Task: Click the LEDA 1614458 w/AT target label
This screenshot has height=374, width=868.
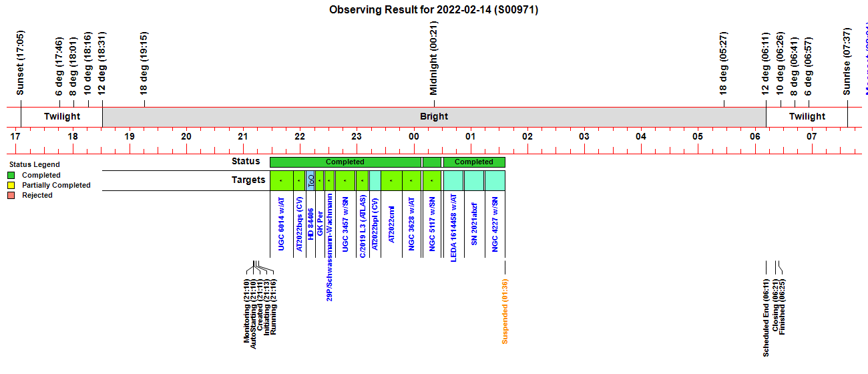Action: (454, 228)
